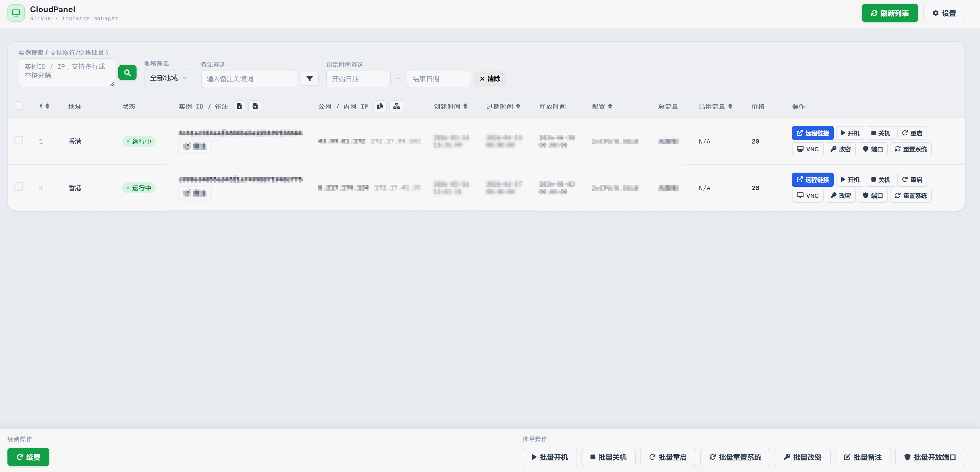Click the 刷新列表 refresh button
Screen dimensions: 980x472
tap(889, 13)
